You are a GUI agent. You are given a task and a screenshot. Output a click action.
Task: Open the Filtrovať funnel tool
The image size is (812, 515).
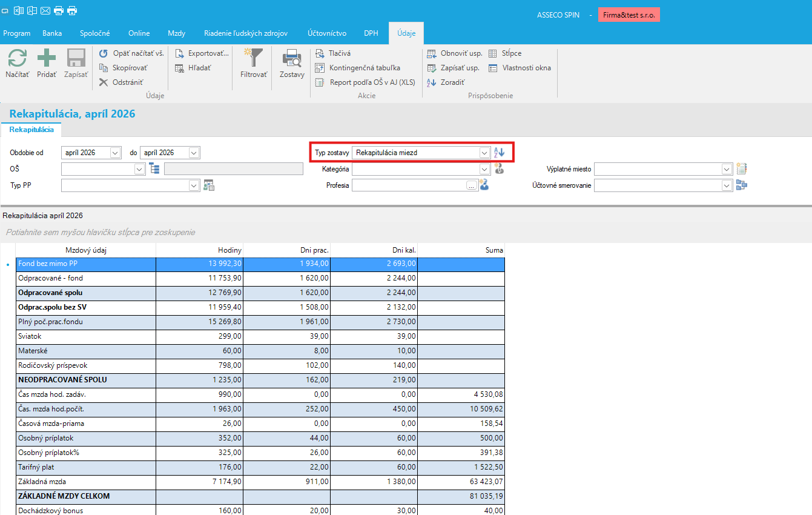(254, 63)
